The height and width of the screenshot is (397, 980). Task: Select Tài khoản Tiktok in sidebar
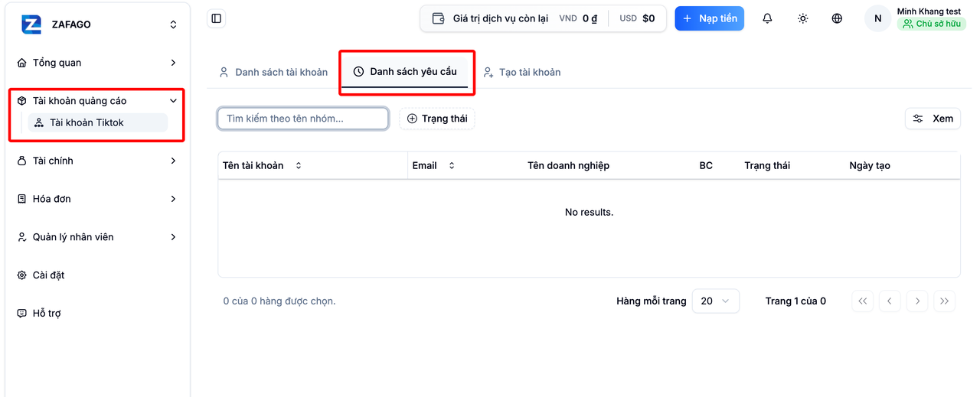(98, 122)
